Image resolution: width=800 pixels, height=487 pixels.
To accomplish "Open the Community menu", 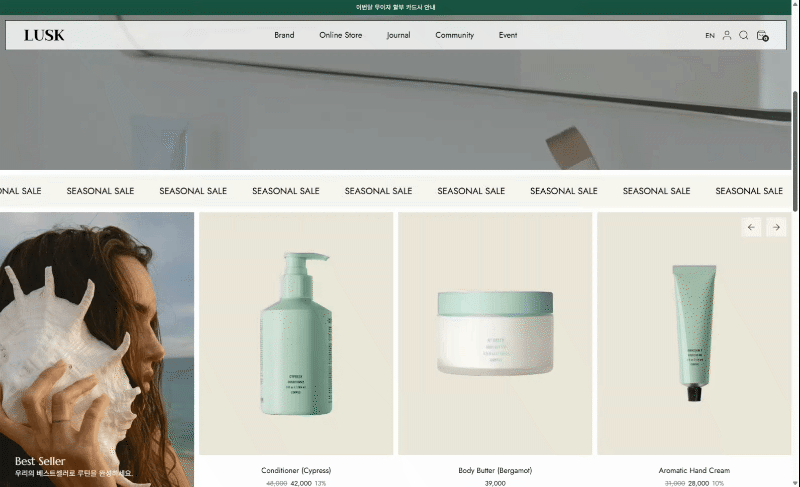I will (x=455, y=35).
